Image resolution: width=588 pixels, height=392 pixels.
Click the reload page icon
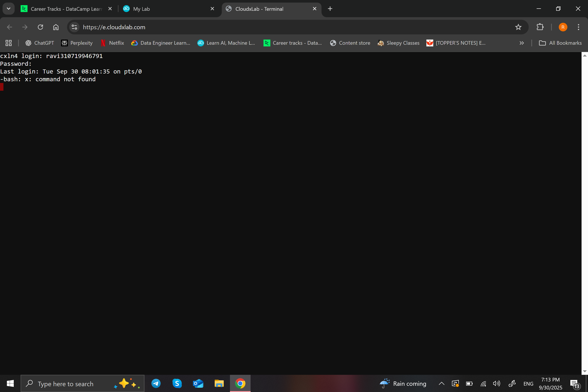(x=40, y=27)
